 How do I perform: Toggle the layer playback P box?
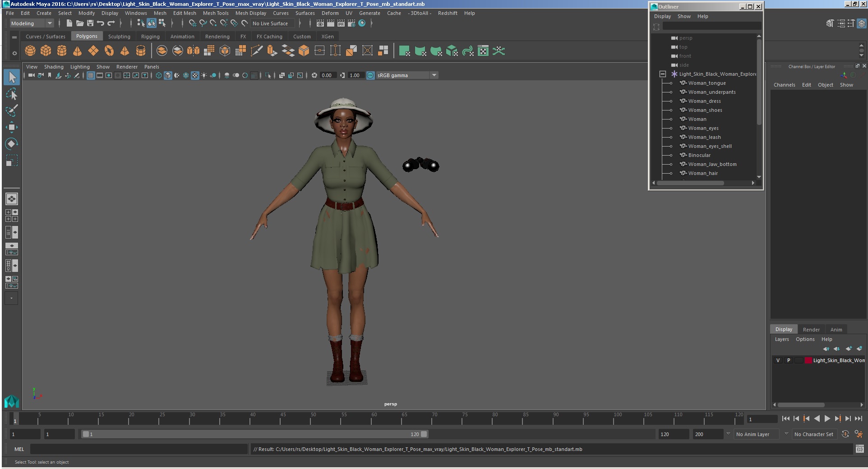tap(789, 360)
